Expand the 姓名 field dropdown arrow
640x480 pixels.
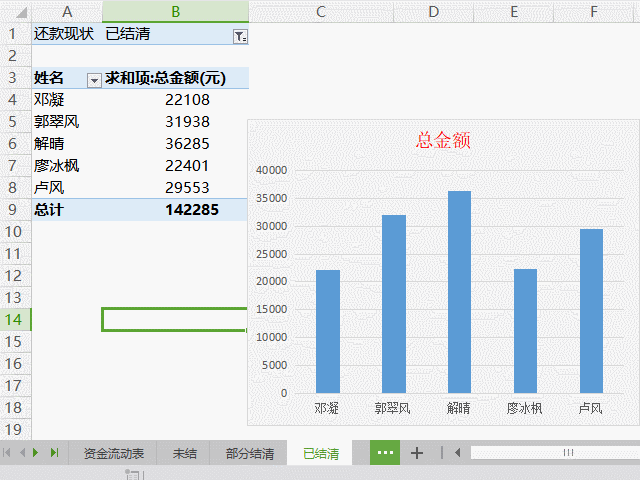94,80
